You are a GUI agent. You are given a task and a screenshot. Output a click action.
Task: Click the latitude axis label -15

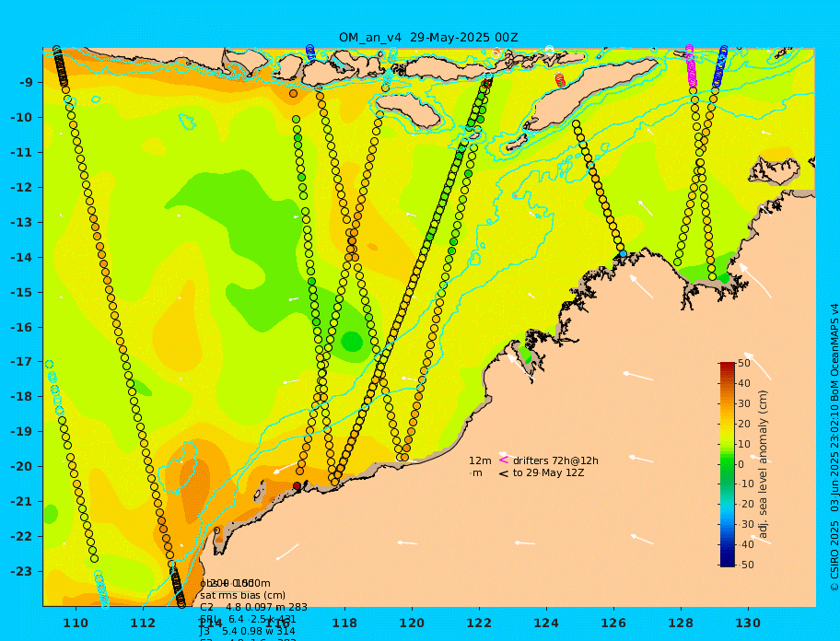[x=22, y=292]
